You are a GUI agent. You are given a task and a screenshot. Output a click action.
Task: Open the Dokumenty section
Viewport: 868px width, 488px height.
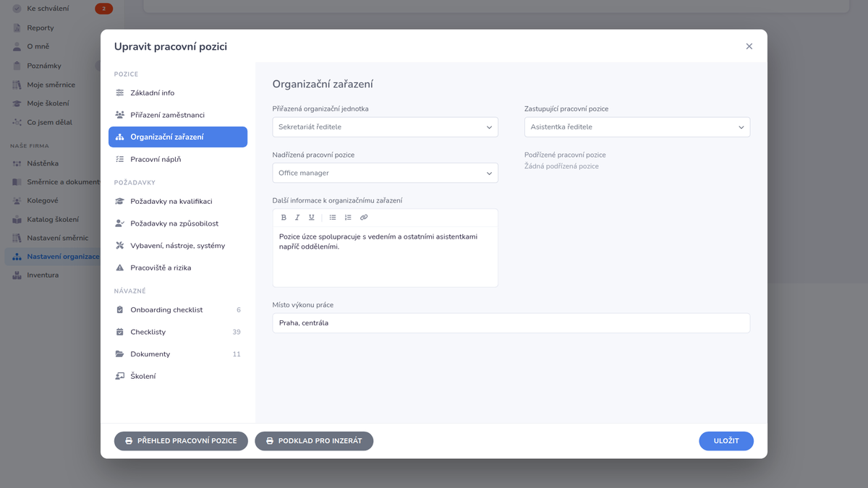coord(178,354)
